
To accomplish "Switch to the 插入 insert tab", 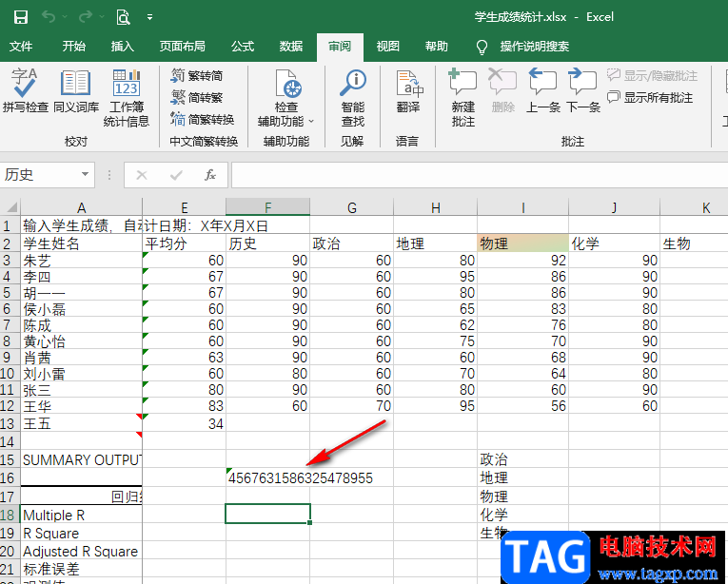I will pyautogui.click(x=122, y=47).
